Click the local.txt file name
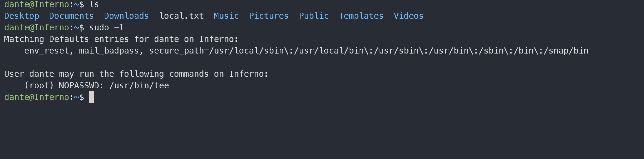 [x=182, y=16]
